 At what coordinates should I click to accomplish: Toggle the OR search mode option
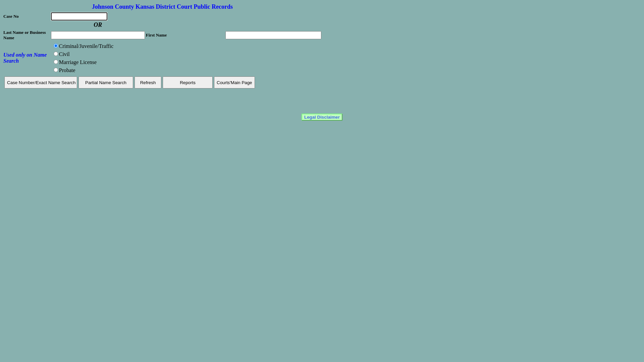pos(98,25)
